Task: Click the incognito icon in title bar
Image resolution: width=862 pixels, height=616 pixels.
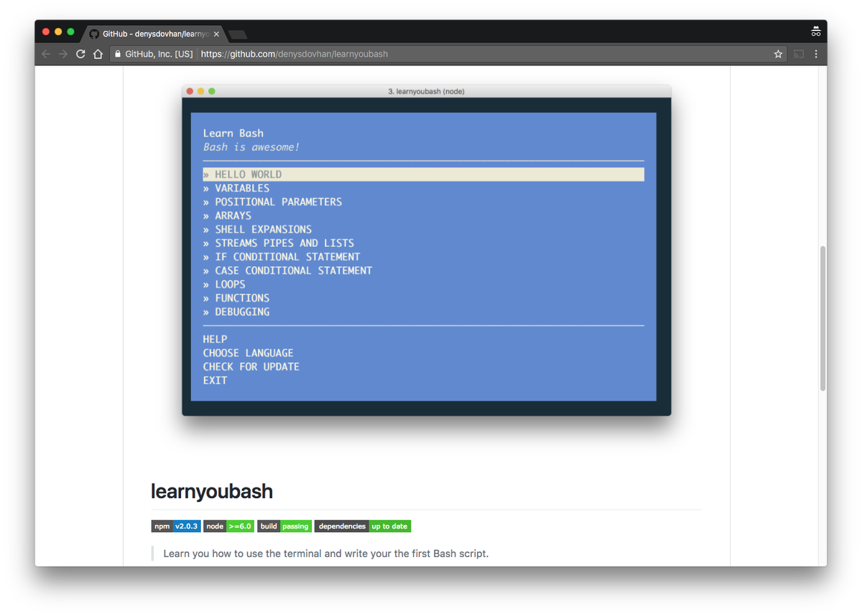Action: coord(815,32)
